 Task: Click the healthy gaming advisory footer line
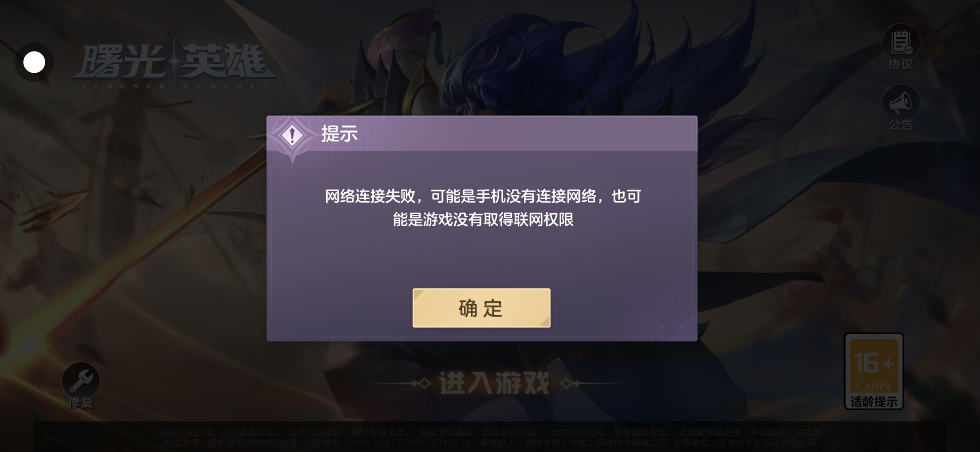(490, 433)
